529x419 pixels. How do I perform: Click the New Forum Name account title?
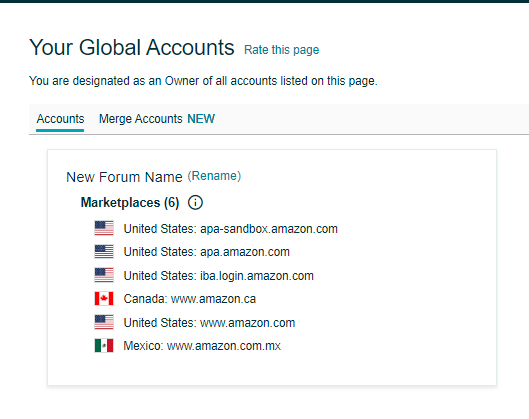(124, 177)
